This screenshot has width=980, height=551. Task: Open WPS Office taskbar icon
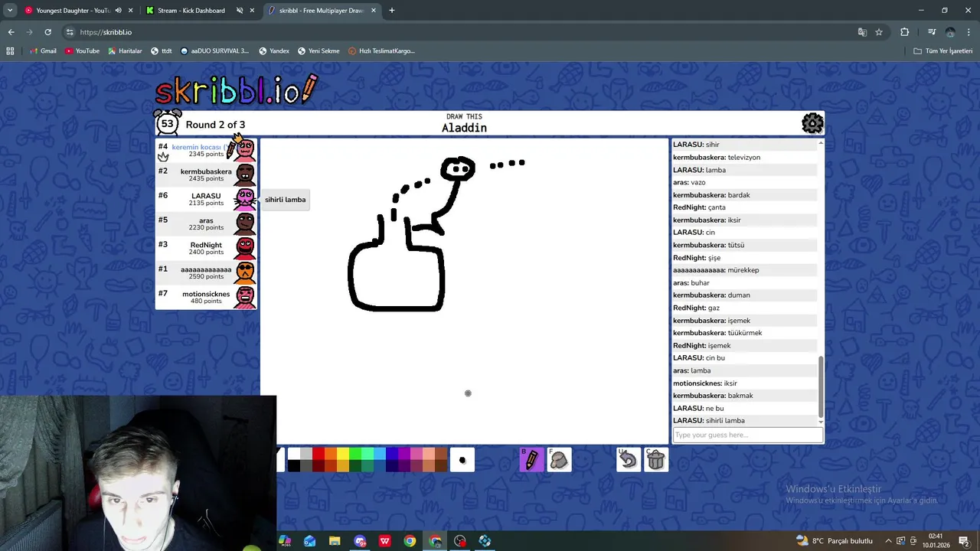pos(385,541)
